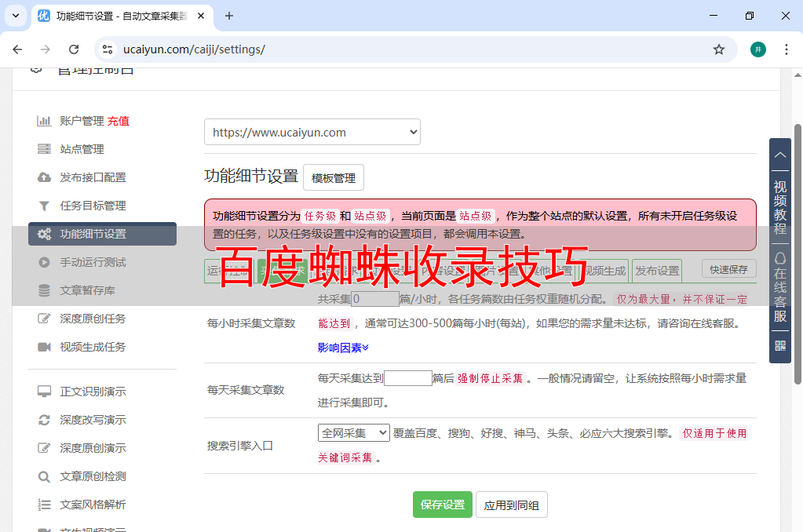Focus the 每天采集达到 daily limit input
Screen dimensions: 803x532
coord(408,378)
